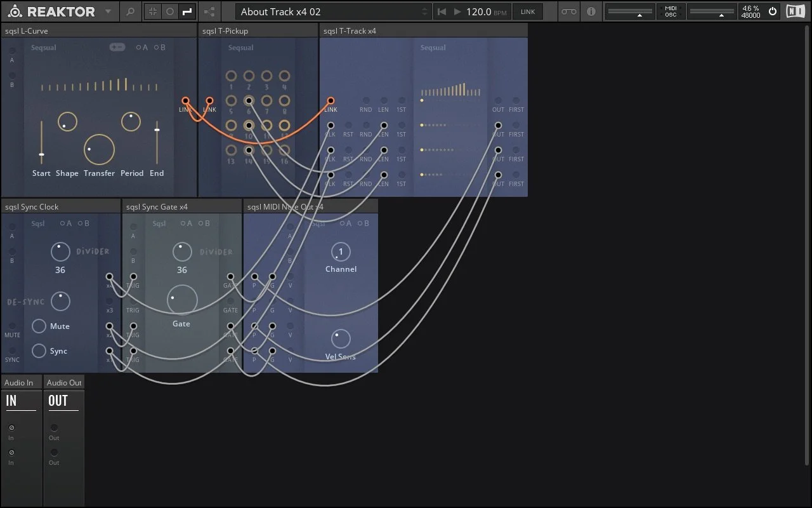Click the CPU 46% sample rate display
Viewport: 812px width, 508px height.
coord(751,11)
